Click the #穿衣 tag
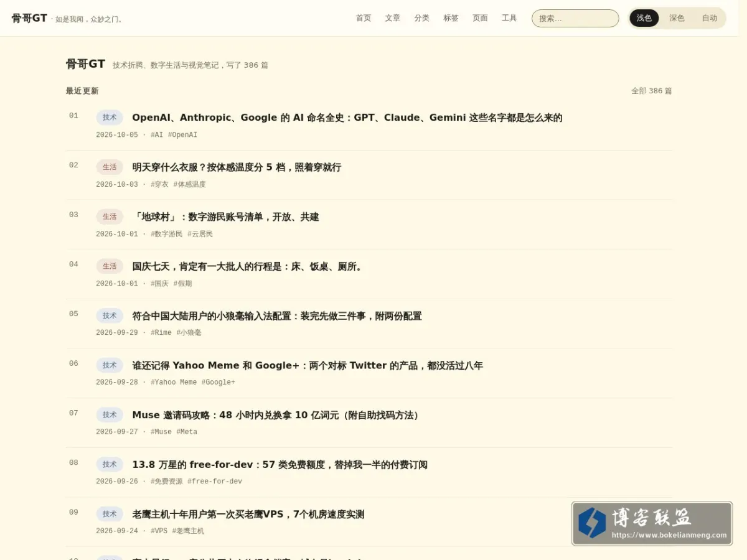The height and width of the screenshot is (560, 747). pyautogui.click(x=159, y=184)
